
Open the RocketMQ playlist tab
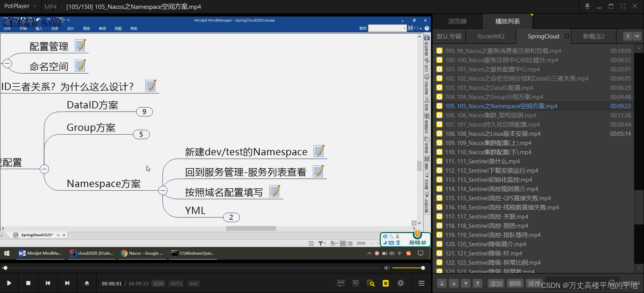point(491,36)
